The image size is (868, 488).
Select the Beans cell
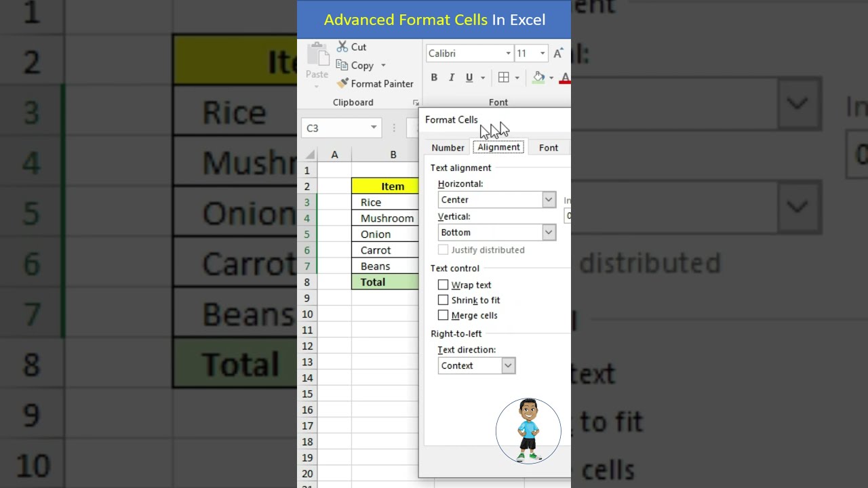[385, 266]
